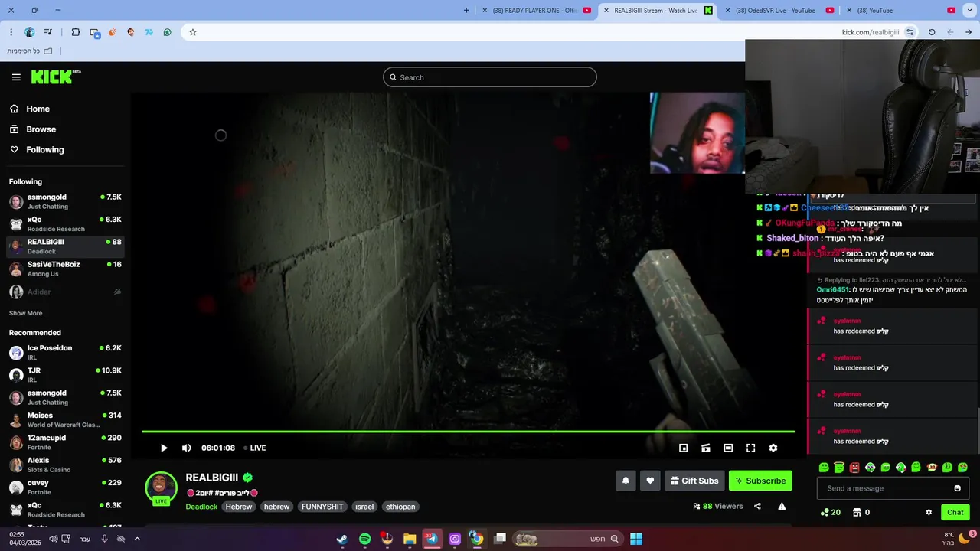
Task: Share the stream via share icon
Action: 757,506
